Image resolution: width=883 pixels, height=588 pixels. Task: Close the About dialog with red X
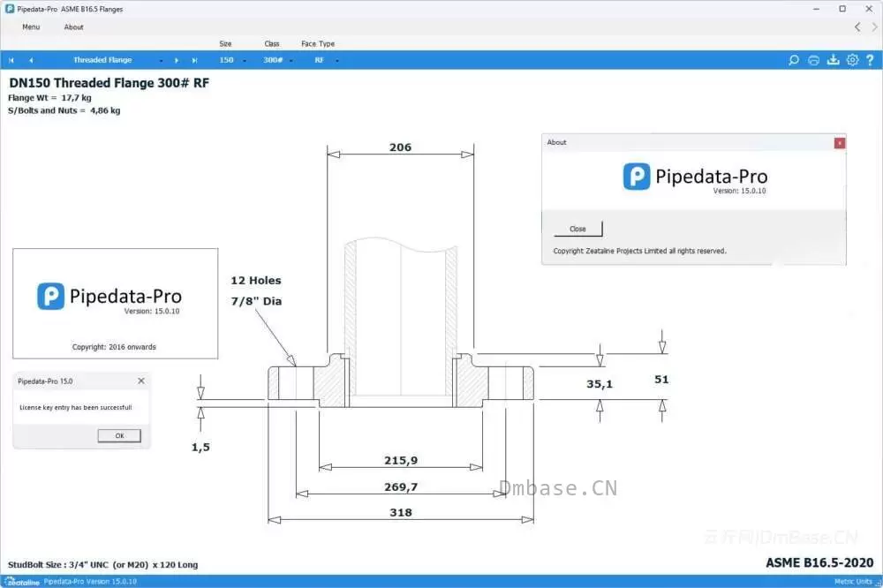click(839, 143)
